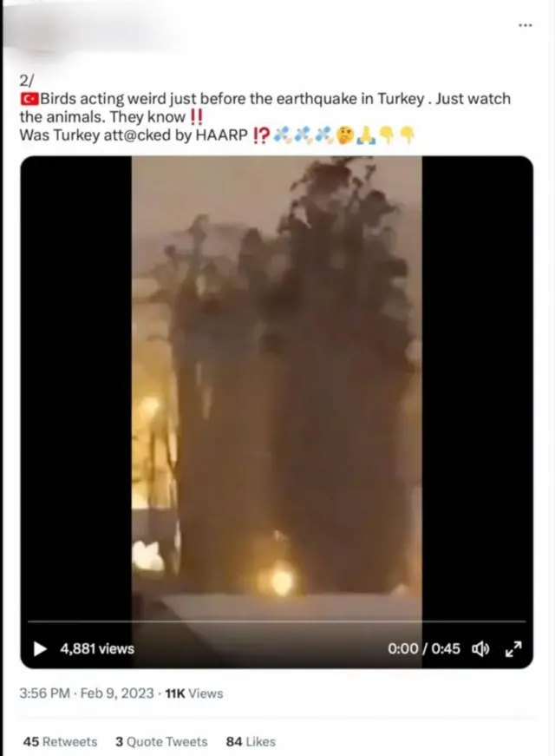Click the 3:56 PM timestamp
The width and height of the screenshot is (555, 756).
pos(45,694)
